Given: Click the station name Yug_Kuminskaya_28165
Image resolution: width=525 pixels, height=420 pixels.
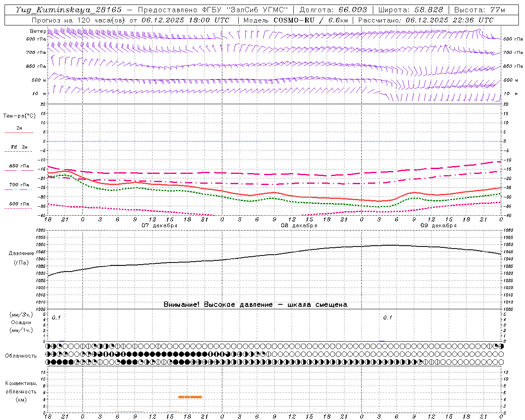Looking at the screenshot, I should [69, 10].
